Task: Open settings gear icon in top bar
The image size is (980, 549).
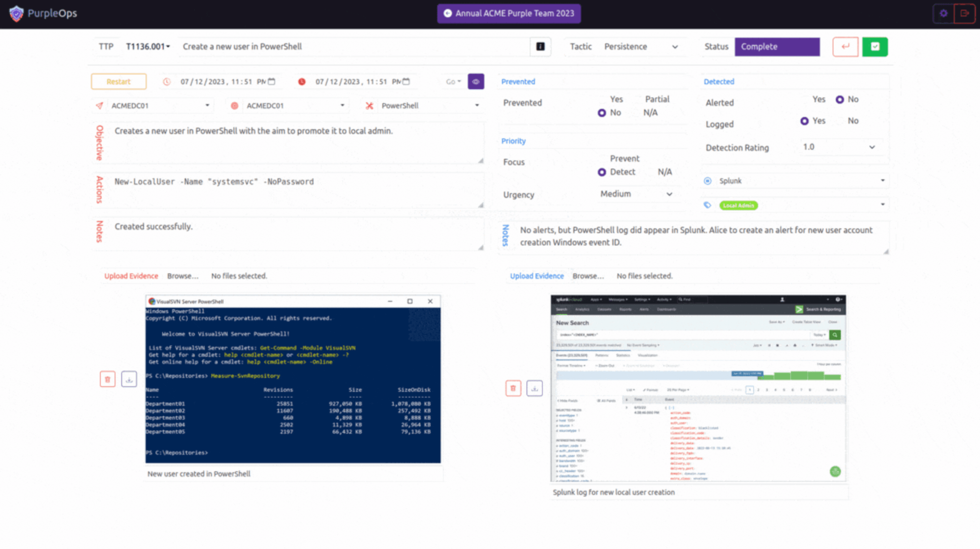Action: coord(944,13)
